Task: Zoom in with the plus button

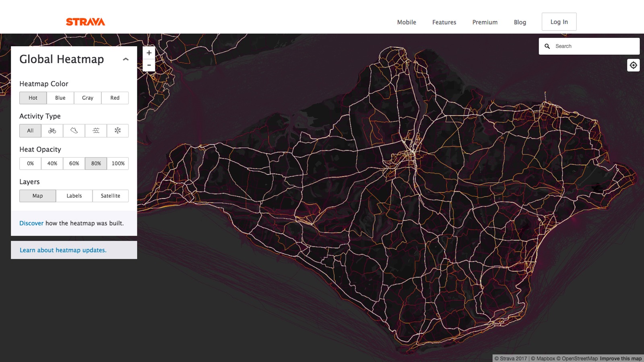Action: (x=149, y=53)
